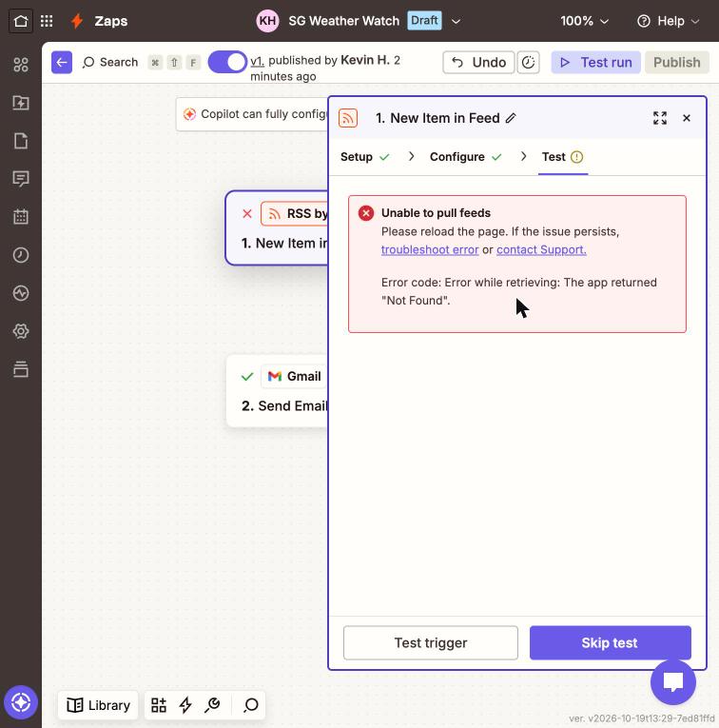Switch to the Test tab
This screenshot has width=719, height=728.
coord(563,157)
